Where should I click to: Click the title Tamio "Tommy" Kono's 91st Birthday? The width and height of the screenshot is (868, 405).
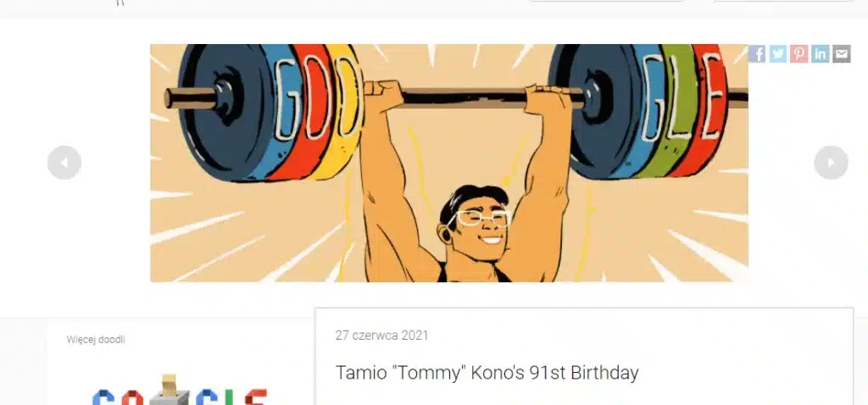coord(487,373)
